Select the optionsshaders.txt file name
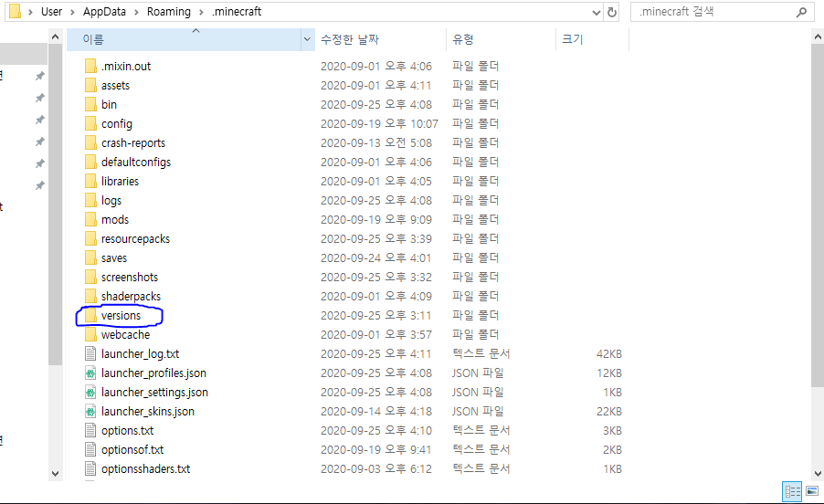824x504 pixels. pos(145,468)
